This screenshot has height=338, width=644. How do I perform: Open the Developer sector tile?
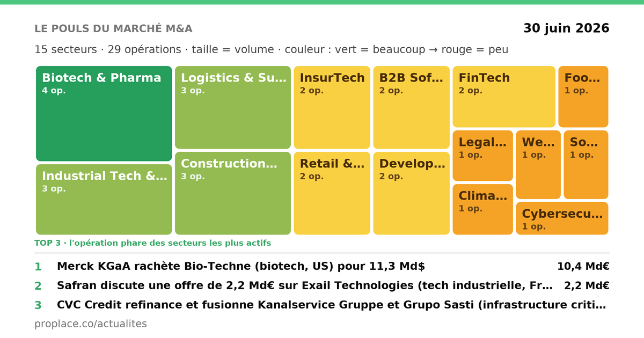411,193
